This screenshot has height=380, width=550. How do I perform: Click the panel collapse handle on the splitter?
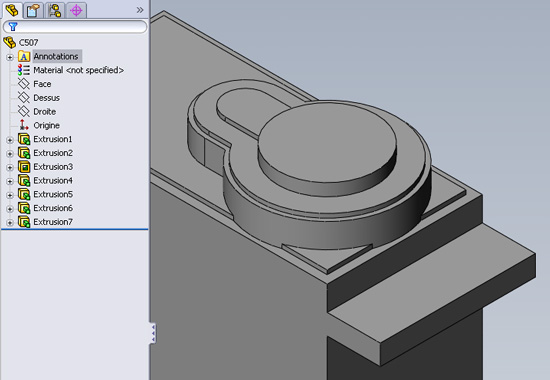[153, 333]
